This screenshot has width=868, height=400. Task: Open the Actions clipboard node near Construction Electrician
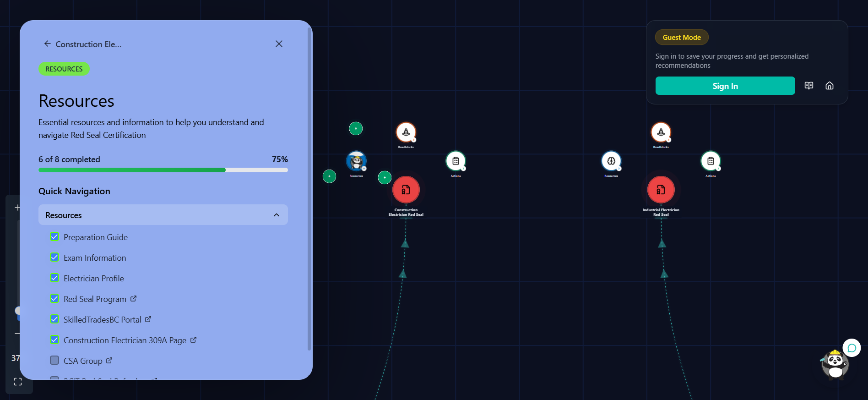coord(456,161)
